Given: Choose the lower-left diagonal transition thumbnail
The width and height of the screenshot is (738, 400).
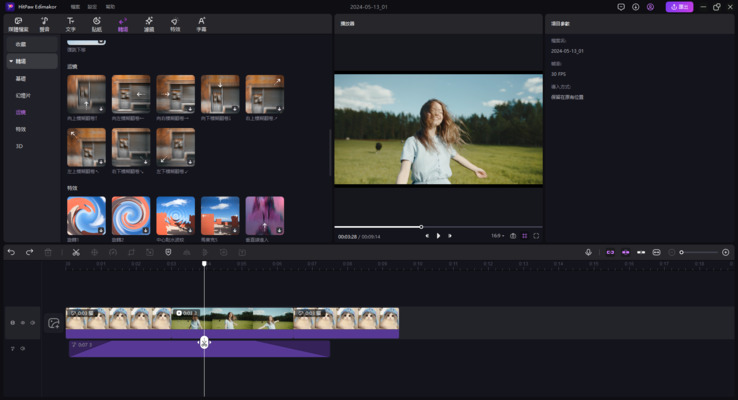Looking at the screenshot, I should [x=176, y=147].
